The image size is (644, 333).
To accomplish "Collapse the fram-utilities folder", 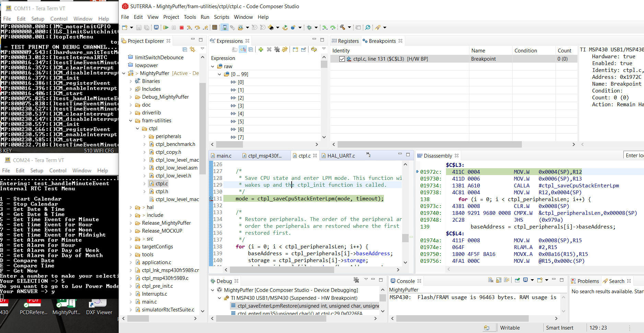I will coord(131,121).
